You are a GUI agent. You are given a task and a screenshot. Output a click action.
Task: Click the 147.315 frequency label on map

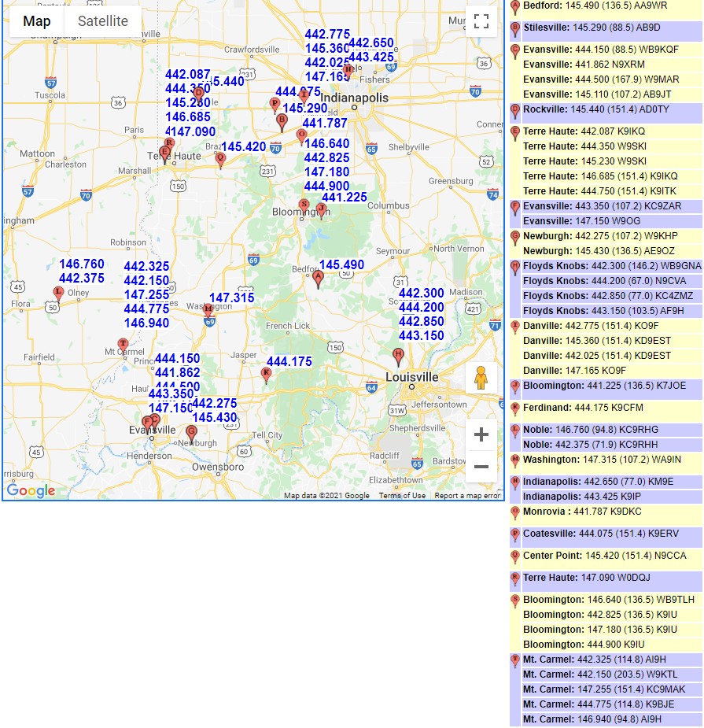pyautogui.click(x=231, y=297)
